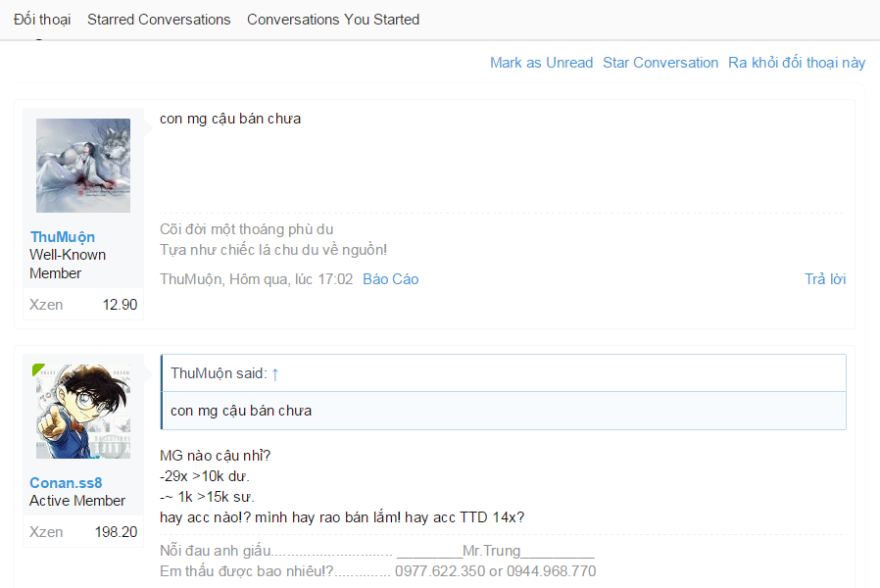Viewport: 880px width, 588px height.
Task: Reply to ThuMuộn using Trả lời
Action: tap(825, 279)
